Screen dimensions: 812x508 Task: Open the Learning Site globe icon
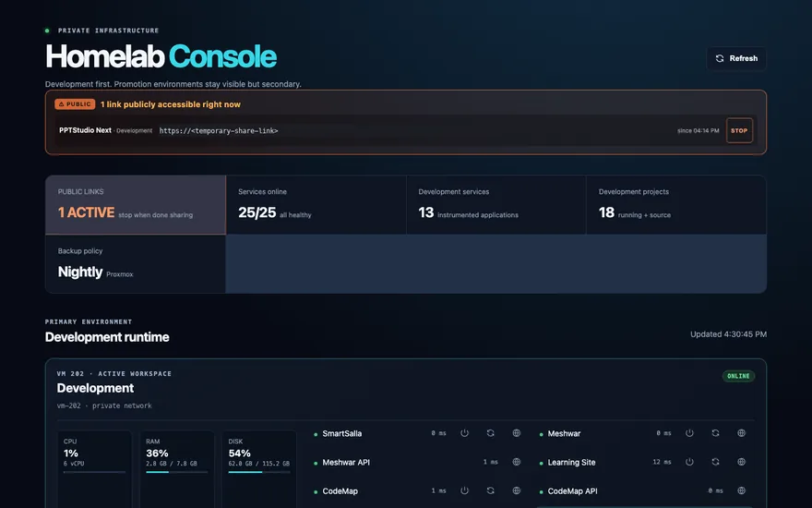(x=741, y=462)
